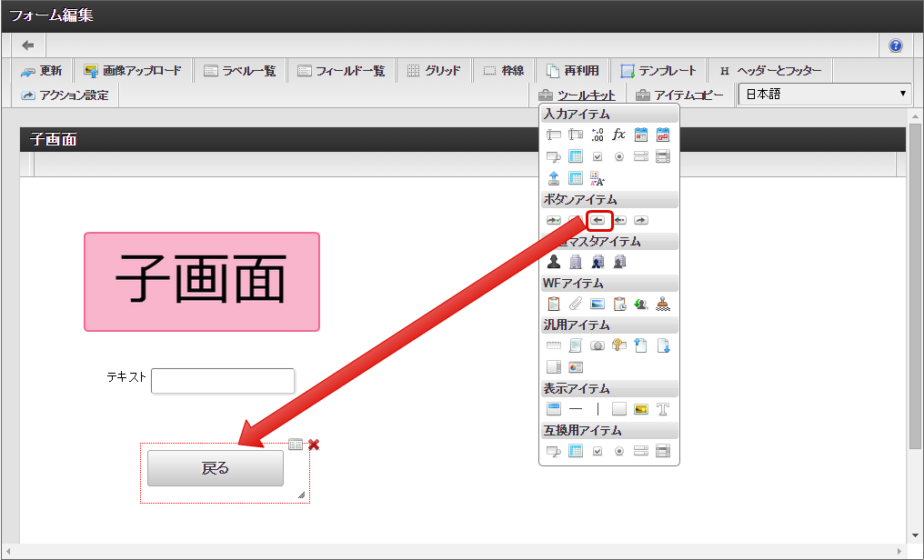Choose the checkbox icon under 互換用アイテム
Screen dimensions: 924x560
coord(598,451)
